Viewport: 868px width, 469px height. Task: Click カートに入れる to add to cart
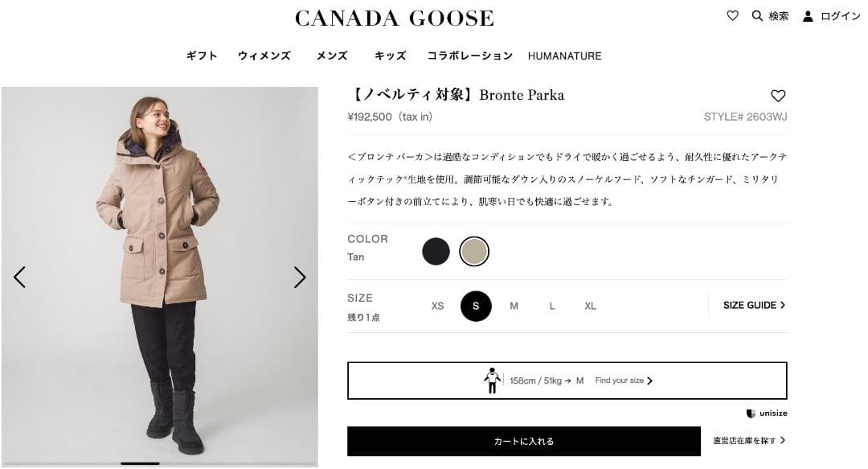pyautogui.click(x=523, y=441)
